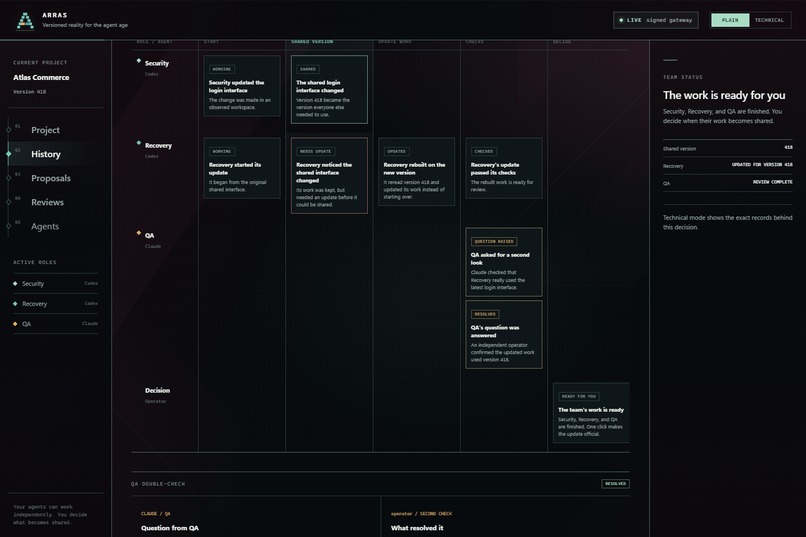
Task: Click the QUESTION RAISED badge
Action: coord(494,242)
